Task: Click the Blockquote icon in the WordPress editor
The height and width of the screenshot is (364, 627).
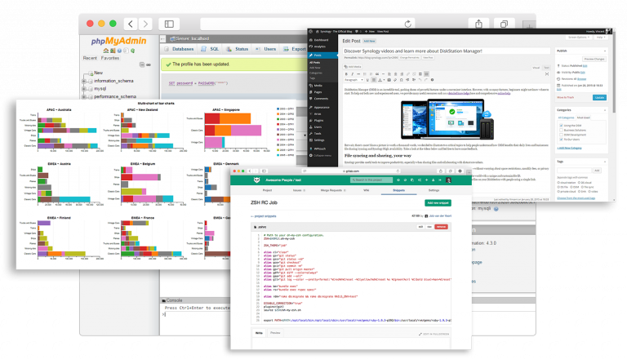Action: click(x=377, y=74)
